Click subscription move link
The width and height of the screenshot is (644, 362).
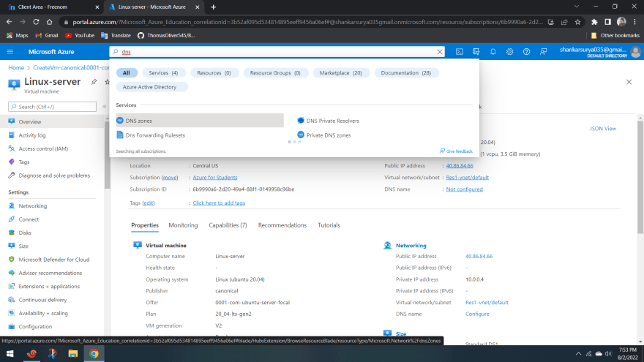[x=170, y=177]
